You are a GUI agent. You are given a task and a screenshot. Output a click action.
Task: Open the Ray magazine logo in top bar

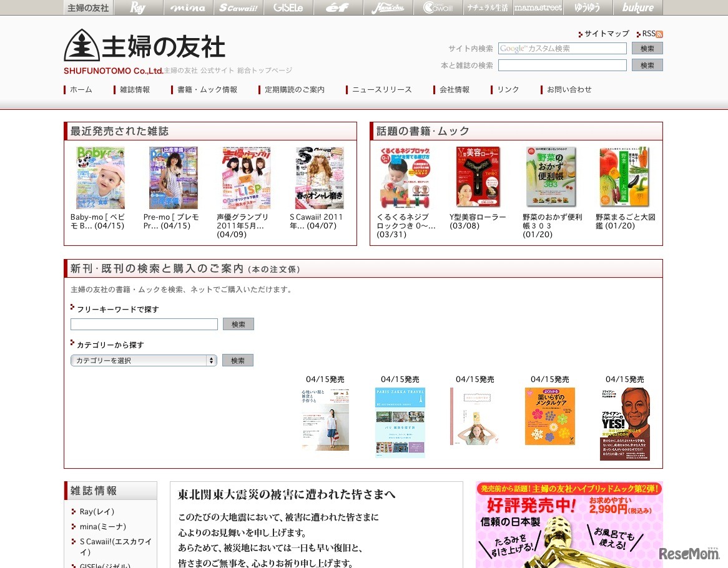coord(139,7)
